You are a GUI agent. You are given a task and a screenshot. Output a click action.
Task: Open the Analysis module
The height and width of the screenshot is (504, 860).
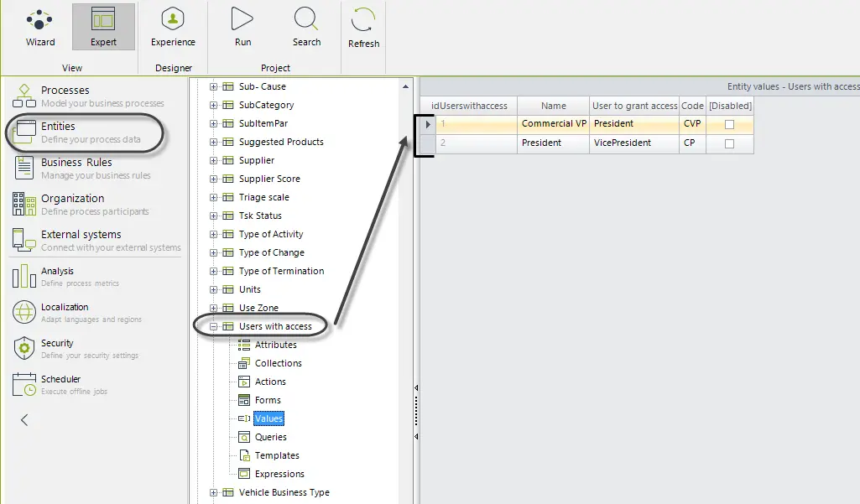65,277
